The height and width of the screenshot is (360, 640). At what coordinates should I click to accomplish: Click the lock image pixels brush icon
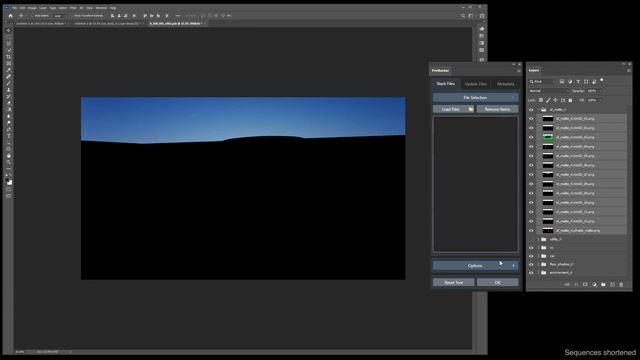548,100
